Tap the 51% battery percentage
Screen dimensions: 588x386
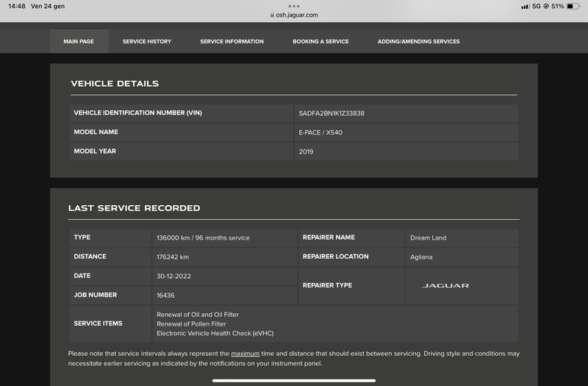pos(558,7)
